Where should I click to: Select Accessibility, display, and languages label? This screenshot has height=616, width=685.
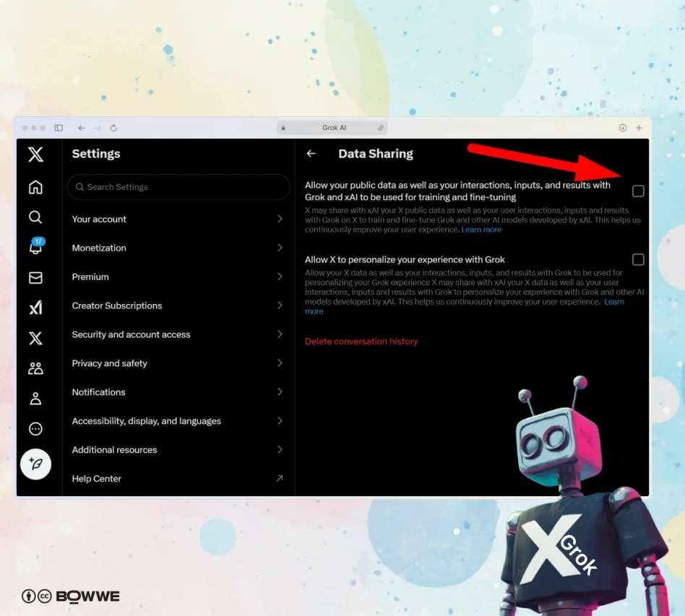tap(147, 421)
